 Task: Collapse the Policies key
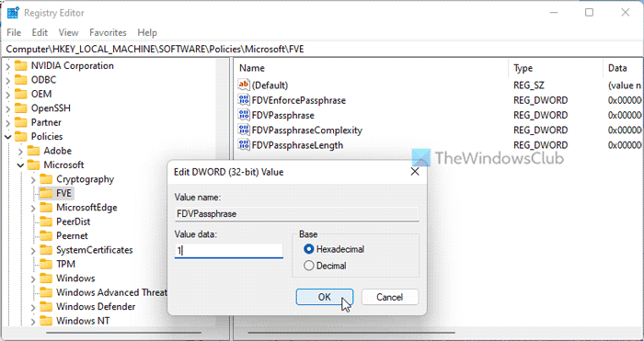pyautogui.click(x=7, y=137)
